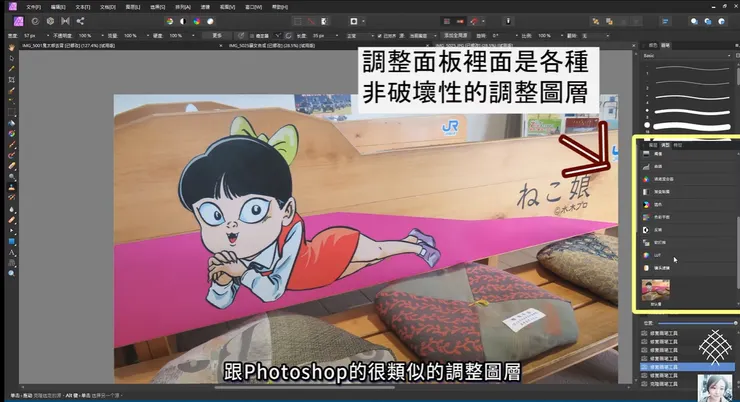Click the History position slider
740x402 pixels.
coord(697,323)
